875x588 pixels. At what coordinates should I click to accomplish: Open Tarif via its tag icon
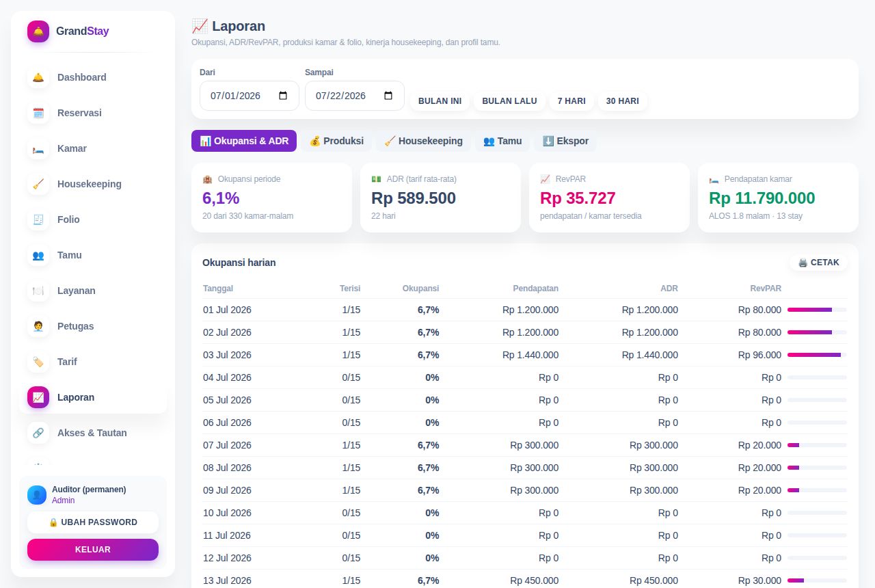click(x=38, y=362)
